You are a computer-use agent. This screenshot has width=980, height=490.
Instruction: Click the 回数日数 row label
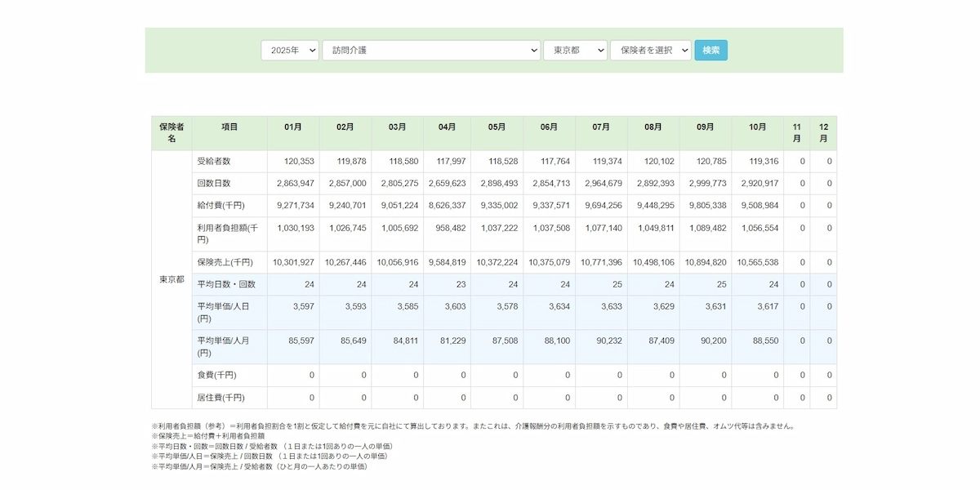tap(214, 184)
